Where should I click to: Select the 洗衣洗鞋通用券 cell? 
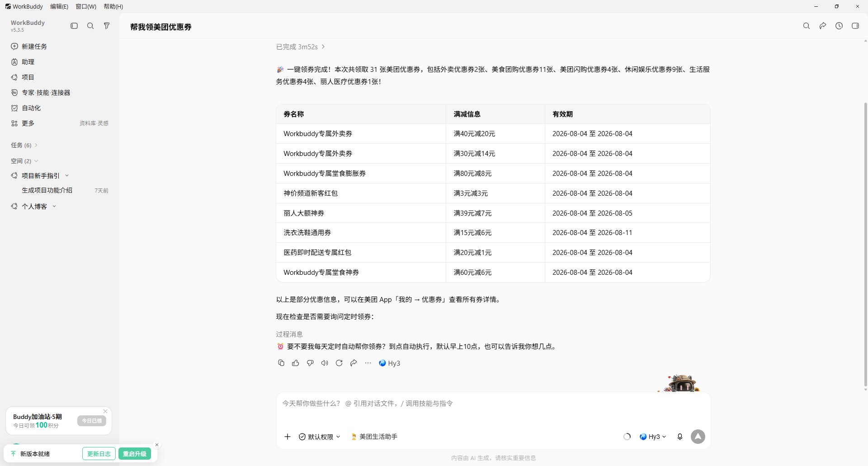pos(361,233)
